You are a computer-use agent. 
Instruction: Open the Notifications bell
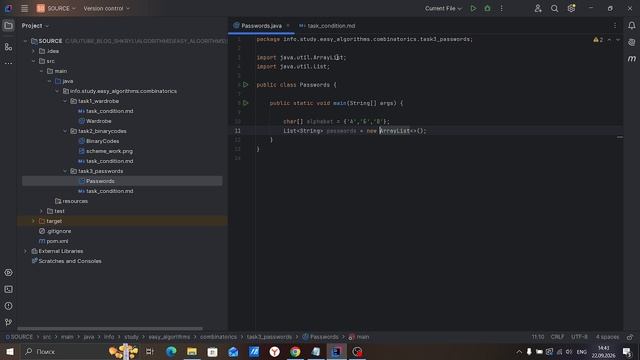(631, 26)
